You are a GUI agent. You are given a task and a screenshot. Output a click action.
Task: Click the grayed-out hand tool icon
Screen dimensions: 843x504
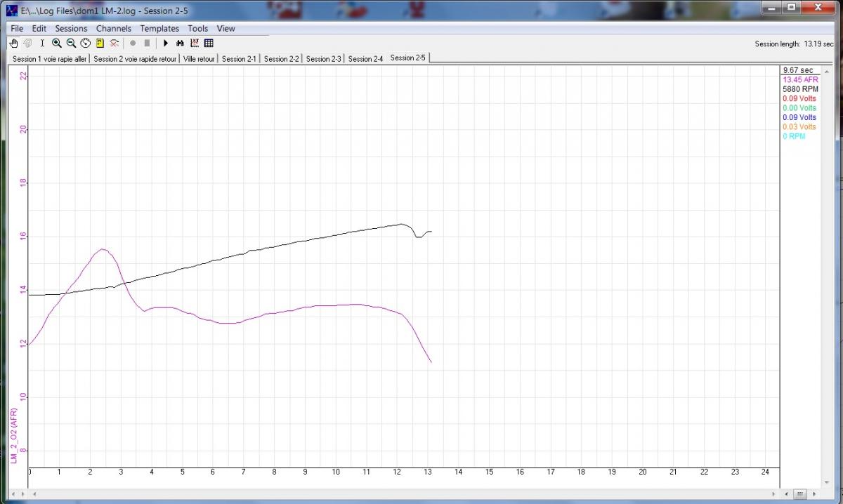(27, 43)
